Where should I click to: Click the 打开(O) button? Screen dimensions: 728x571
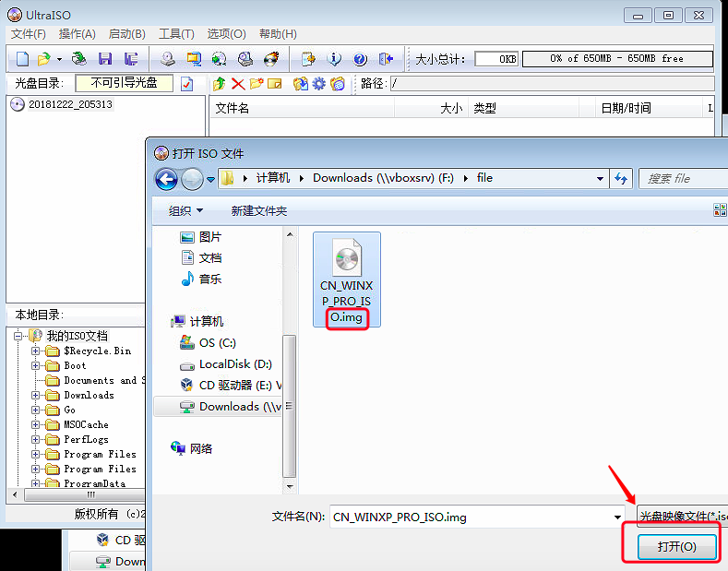pyautogui.click(x=676, y=546)
